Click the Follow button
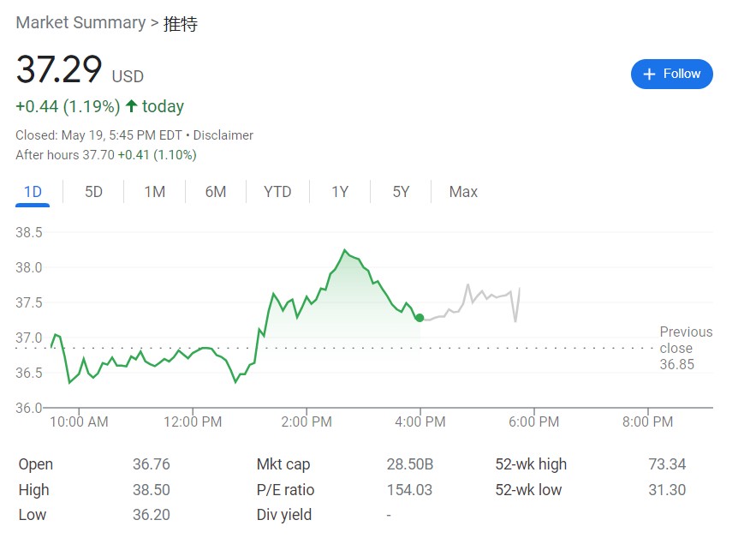Image resolution: width=756 pixels, height=544 pixels. (671, 75)
